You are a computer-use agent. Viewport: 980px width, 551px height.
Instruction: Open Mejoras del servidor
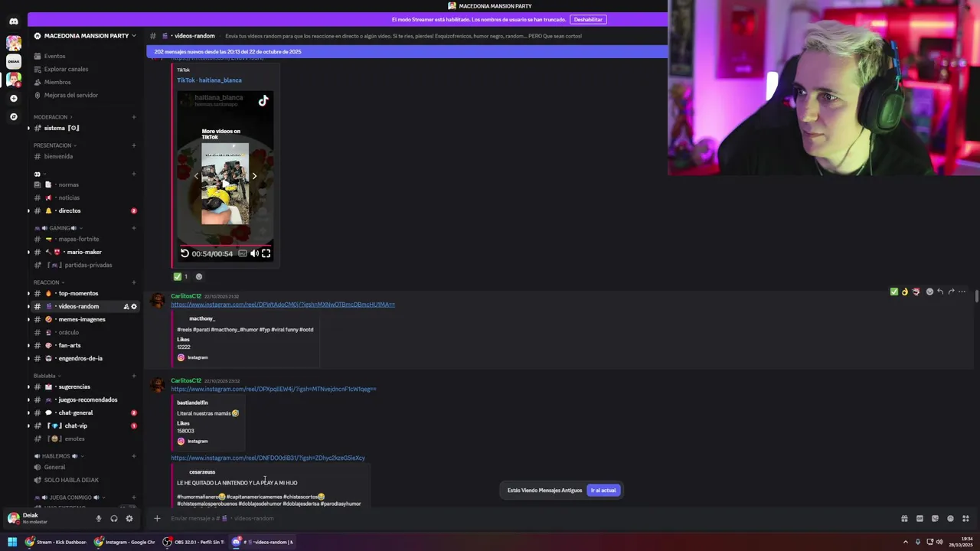click(71, 95)
